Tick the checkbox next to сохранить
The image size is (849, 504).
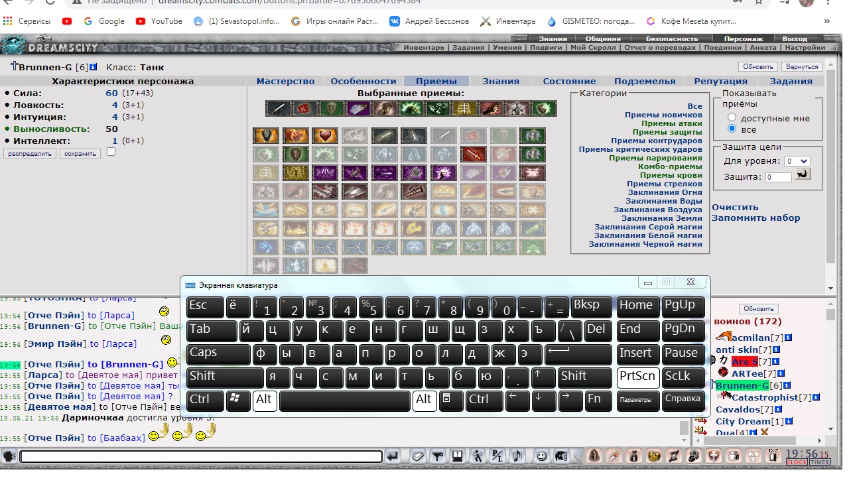pyautogui.click(x=111, y=152)
